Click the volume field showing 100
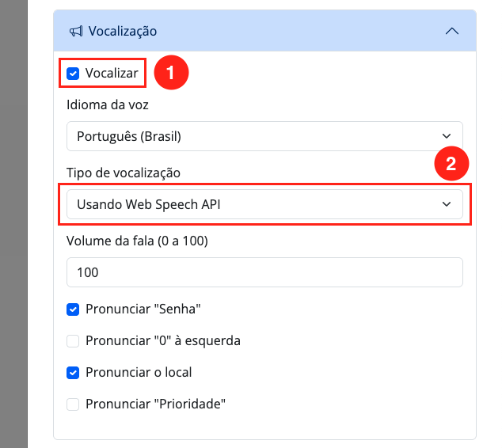This screenshot has width=502, height=448. [x=264, y=272]
